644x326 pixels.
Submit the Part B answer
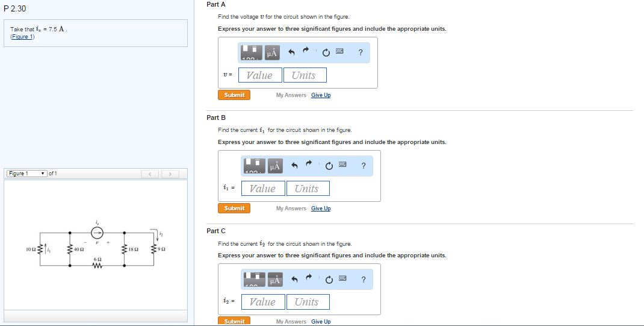pyautogui.click(x=234, y=208)
